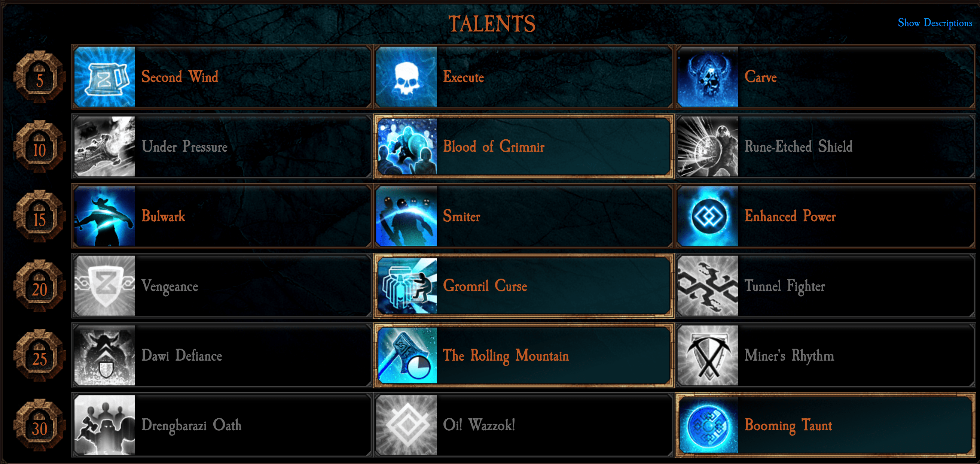
Task: Click the Vengeance shield icon
Action: point(105,286)
